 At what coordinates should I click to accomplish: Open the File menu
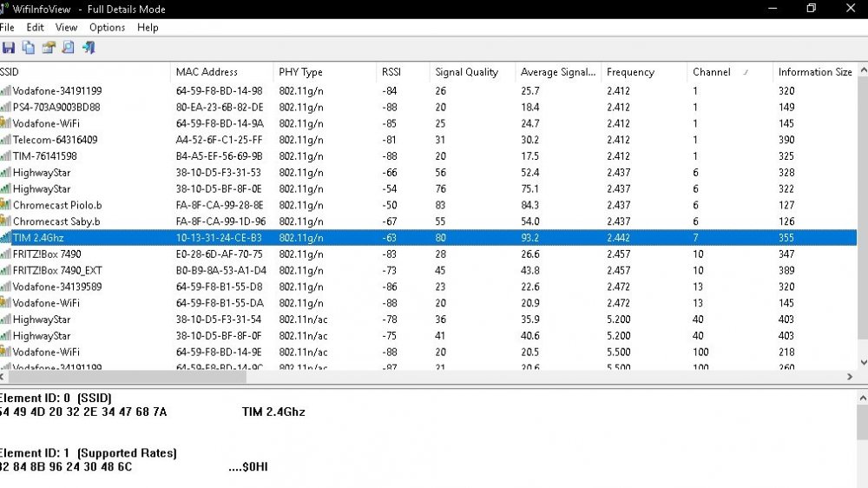(x=7, y=27)
